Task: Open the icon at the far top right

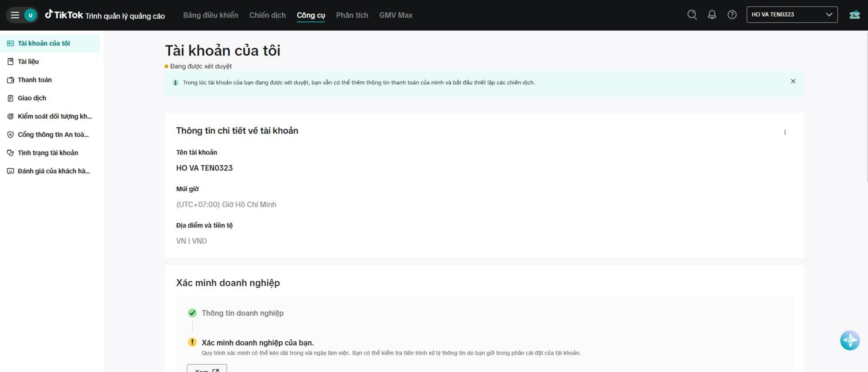Action: pos(855,15)
